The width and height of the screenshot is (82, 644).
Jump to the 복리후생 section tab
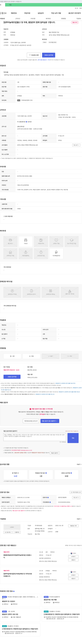click(48, 19)
